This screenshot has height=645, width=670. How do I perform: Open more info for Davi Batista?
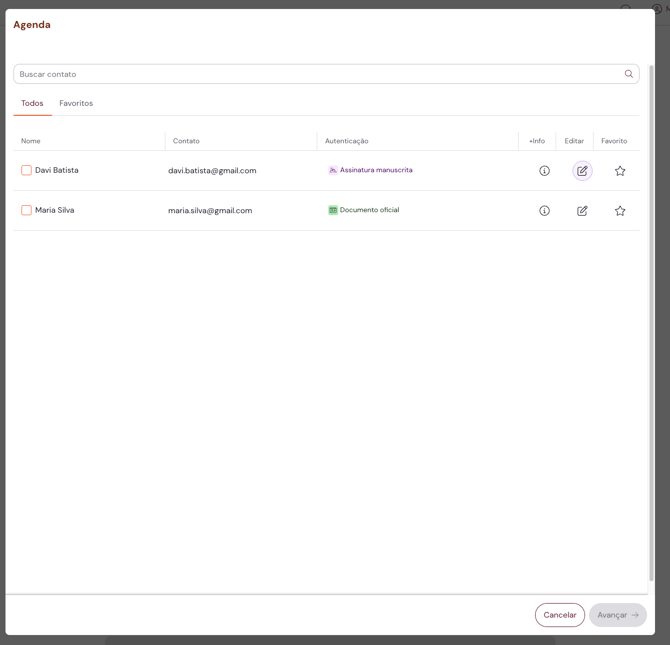(x=544, y=171)
